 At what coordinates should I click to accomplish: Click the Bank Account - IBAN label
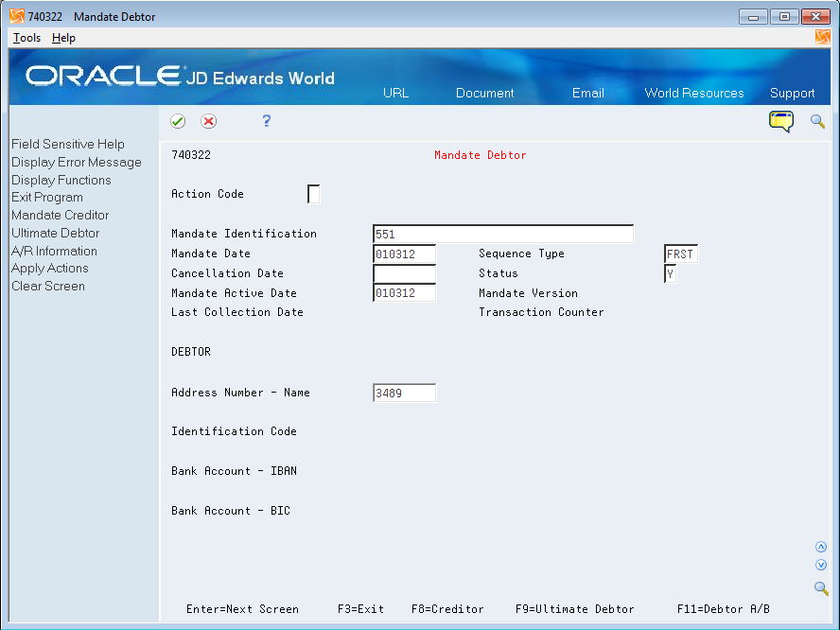point(234,471)
